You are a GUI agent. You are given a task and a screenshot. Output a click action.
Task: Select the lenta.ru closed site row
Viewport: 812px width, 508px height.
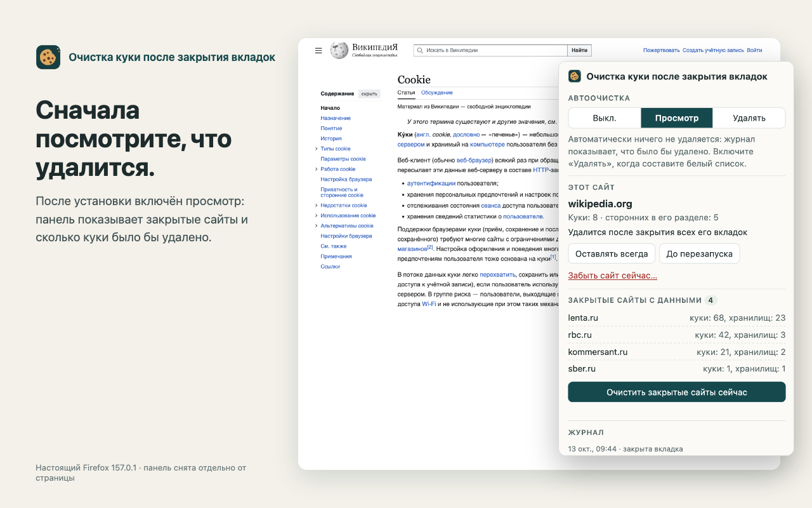(x=677, y=317)
